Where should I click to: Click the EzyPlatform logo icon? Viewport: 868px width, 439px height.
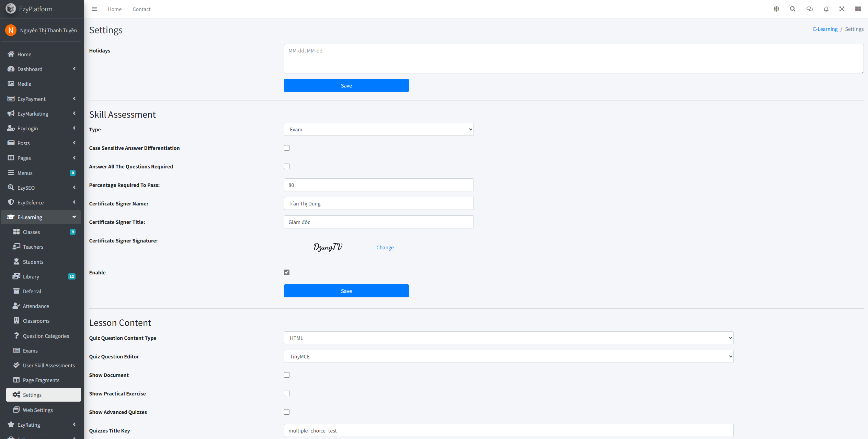[11, 9]
